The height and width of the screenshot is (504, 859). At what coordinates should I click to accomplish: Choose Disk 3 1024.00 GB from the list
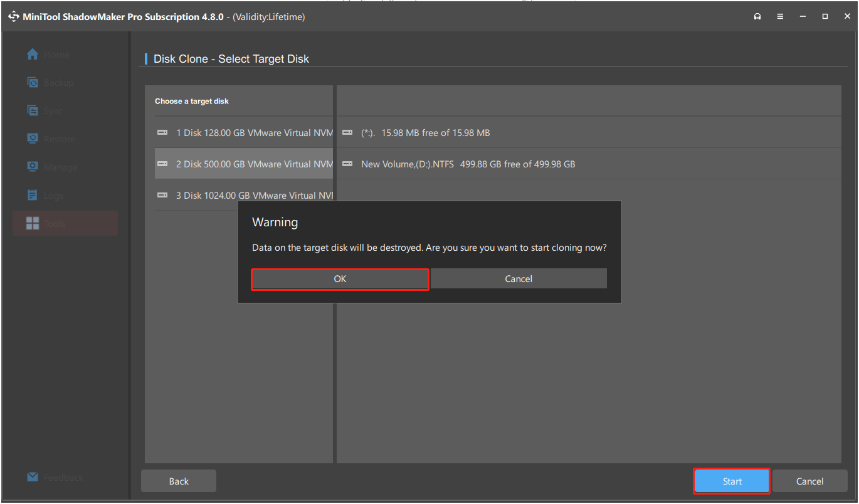pyautogui.click(x=245, y=195)
